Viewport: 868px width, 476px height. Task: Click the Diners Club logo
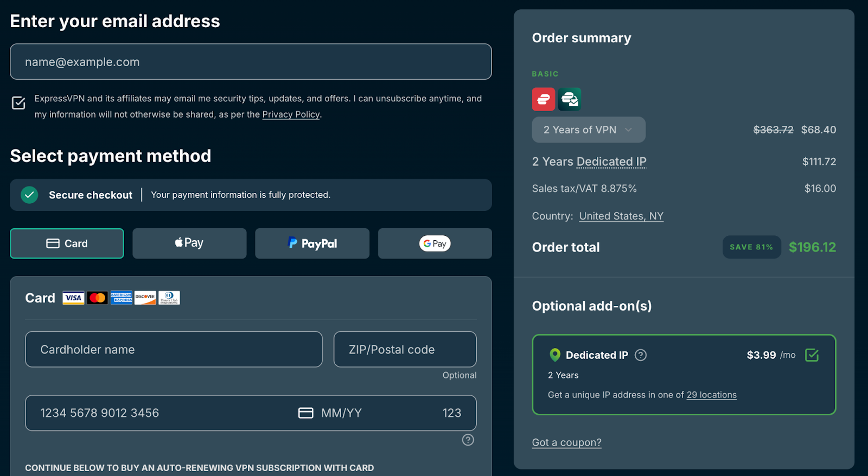(169, 298)
